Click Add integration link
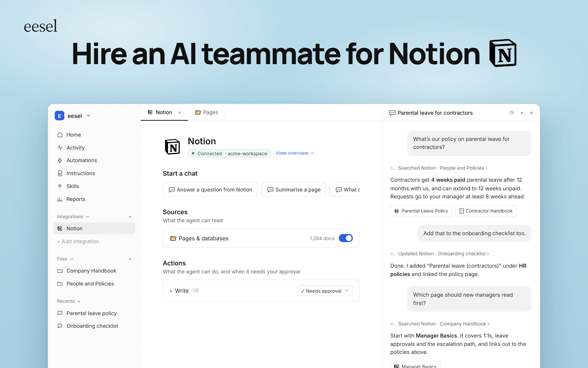Screen dimensions: 588x368 pyautogui.click(x=78, y=241)
